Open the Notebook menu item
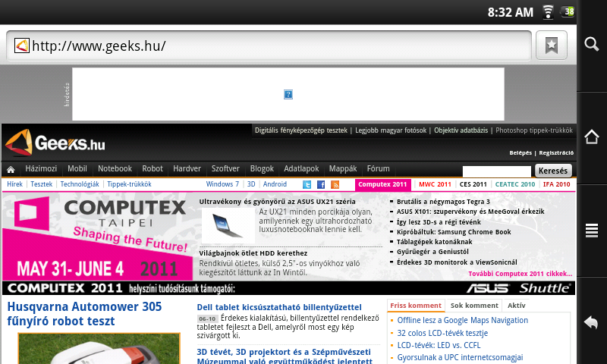The width and height of the screenshot is (607, 364). [115, 169]
